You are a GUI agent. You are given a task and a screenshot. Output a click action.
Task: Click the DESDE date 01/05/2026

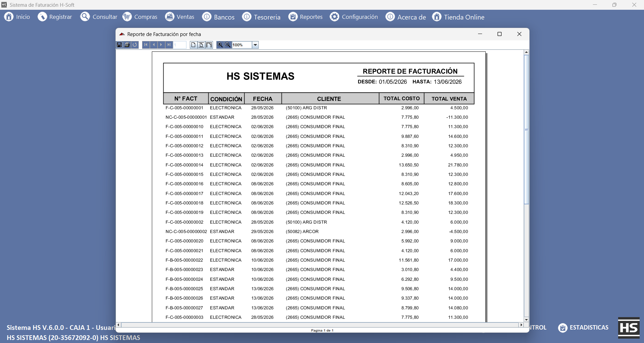pos(393,82)
